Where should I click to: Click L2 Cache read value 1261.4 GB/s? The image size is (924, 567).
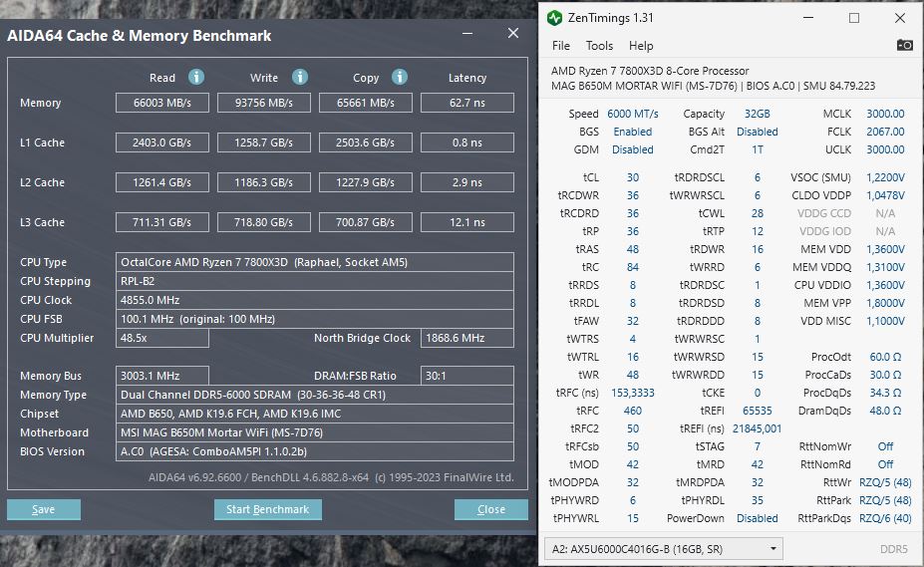point(162,182)
